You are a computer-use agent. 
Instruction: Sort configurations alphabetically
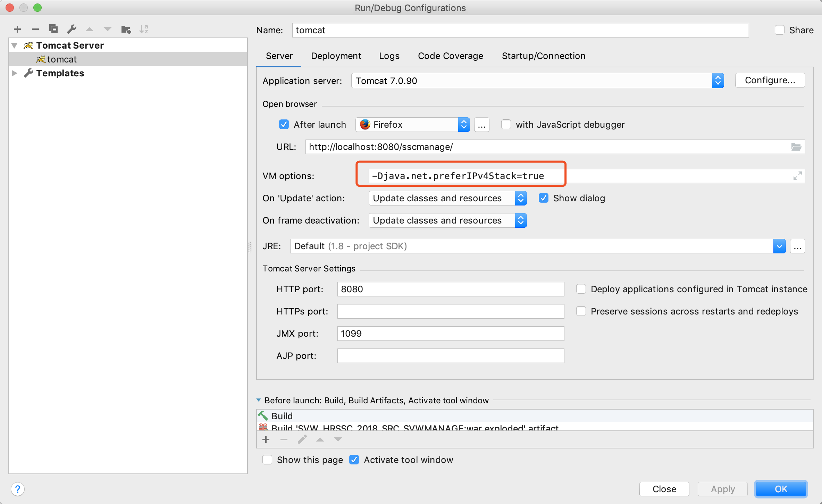point(144,29)
